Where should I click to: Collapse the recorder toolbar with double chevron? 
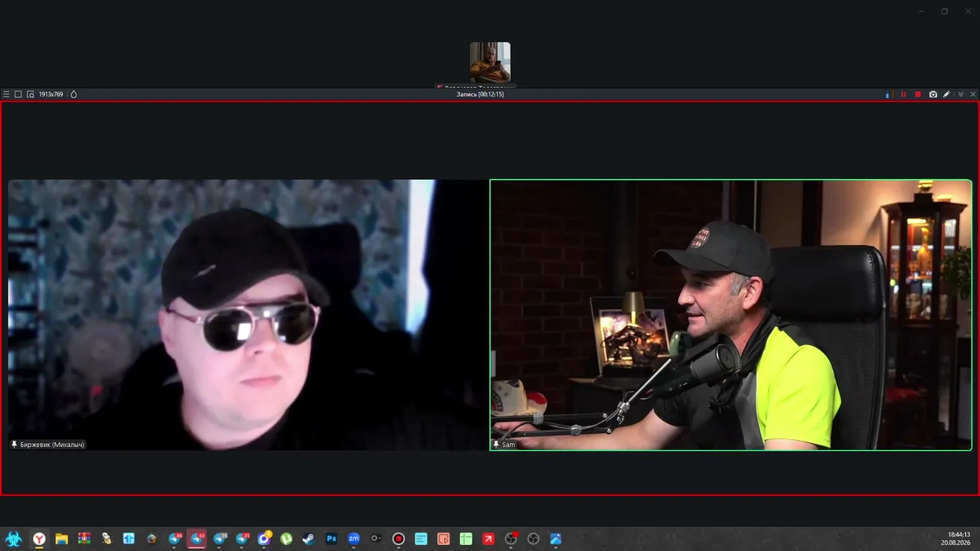[961, 94]
